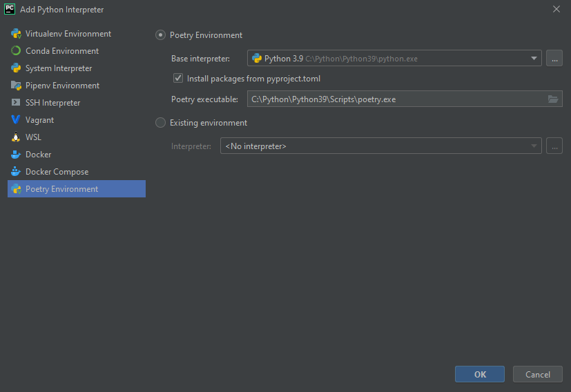
Task: Click the Docker whale icon
Action: click(x=15, y=155)
